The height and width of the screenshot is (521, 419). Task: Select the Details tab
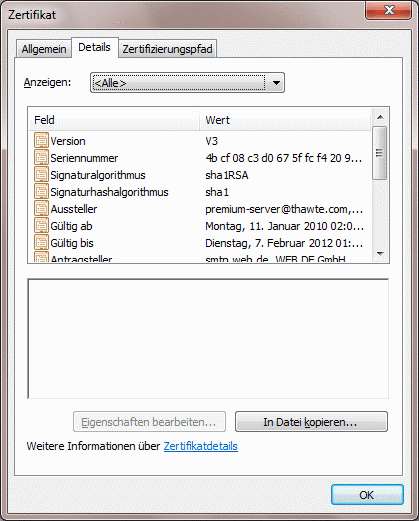pos(94,47)
